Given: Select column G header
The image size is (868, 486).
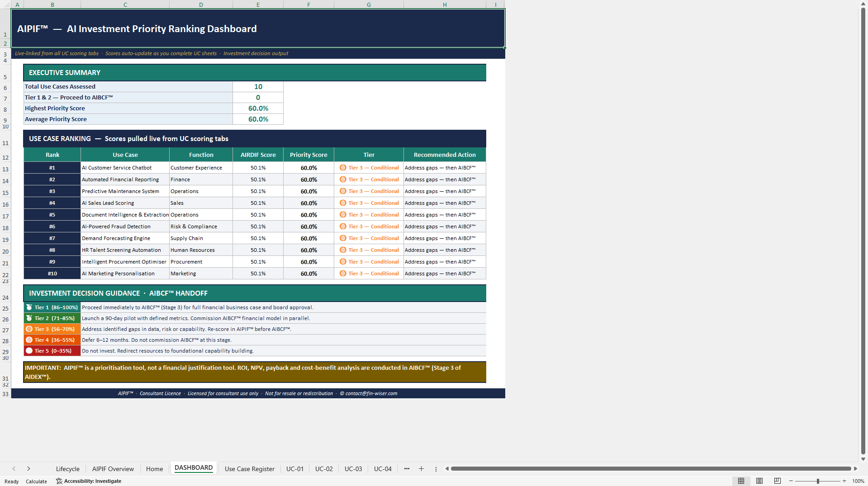Looking at the screenshot, I should point(369,5).
